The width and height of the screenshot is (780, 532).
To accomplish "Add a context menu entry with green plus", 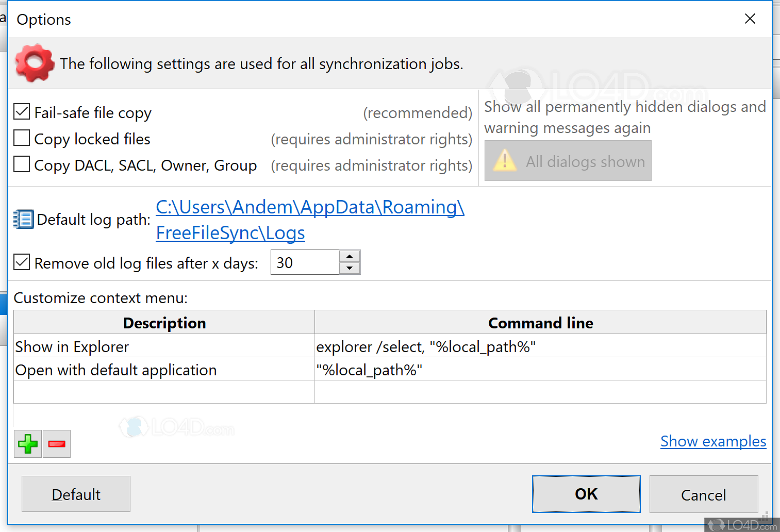I will [x=27, y=443].
